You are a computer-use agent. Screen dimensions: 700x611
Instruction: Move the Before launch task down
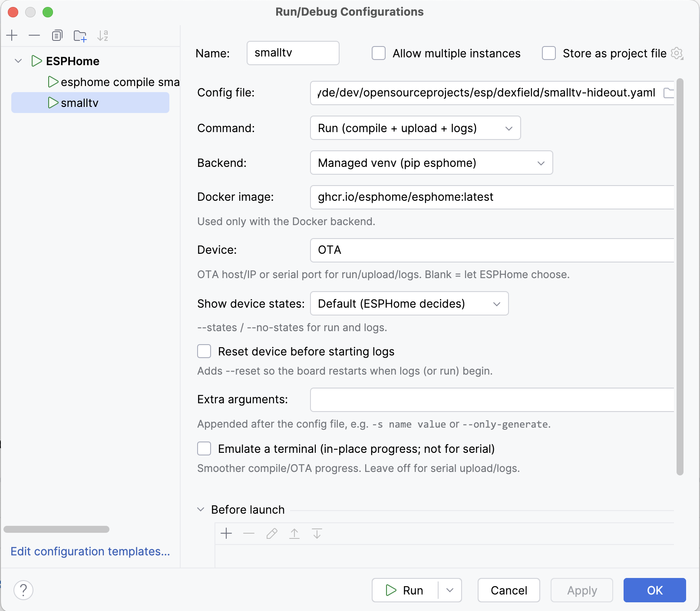[317, 533]
